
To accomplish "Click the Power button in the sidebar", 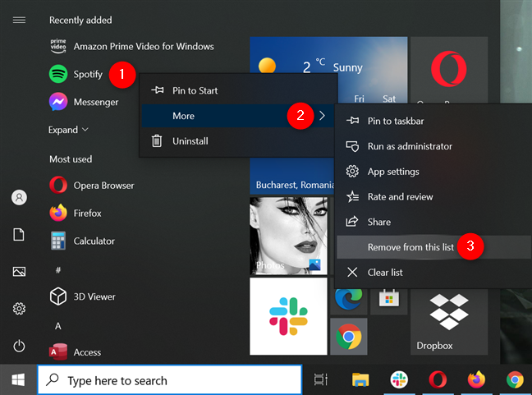I will click(x=18, y=346).
